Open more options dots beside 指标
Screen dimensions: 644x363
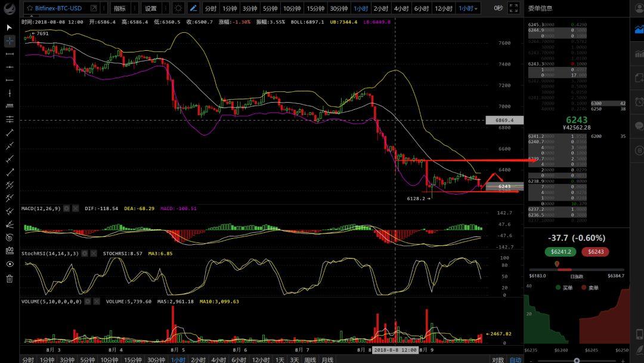135,8
